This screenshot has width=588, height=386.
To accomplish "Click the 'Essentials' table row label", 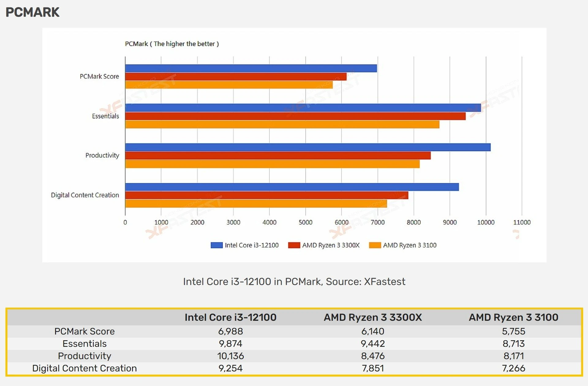I will (85, 344).
